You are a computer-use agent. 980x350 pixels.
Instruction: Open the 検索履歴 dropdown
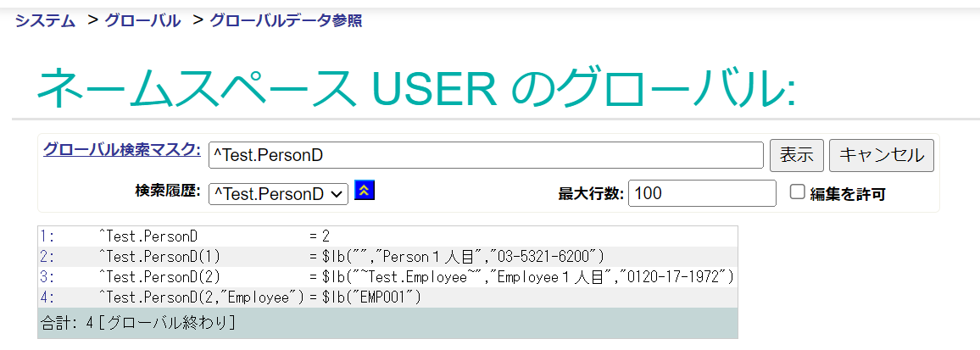coord(278,193)
